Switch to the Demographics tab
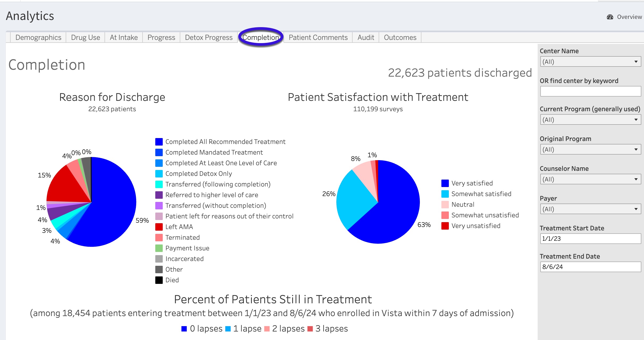 38,38
